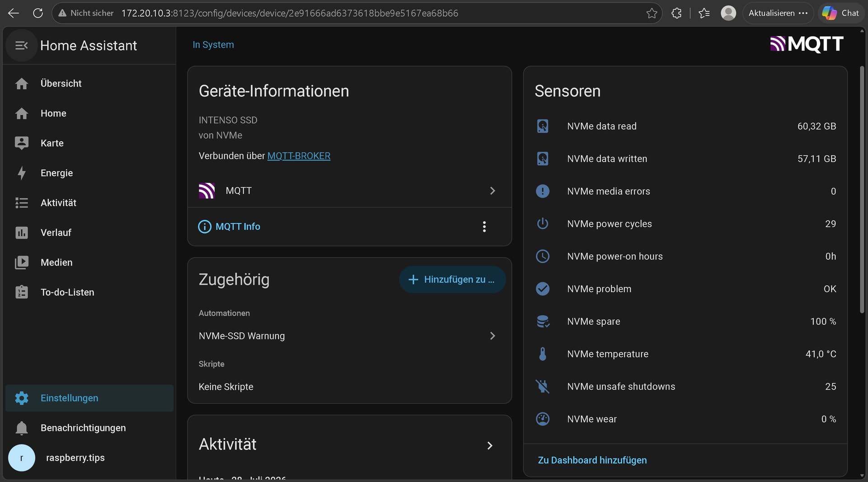Click Zu Dashboard hinzufügen
Viewport: 868px width, 482px height.
coord(592,460)
